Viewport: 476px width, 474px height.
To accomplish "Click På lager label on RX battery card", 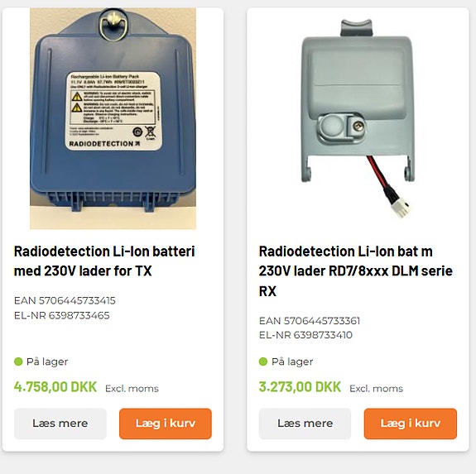I will (x=292, y=361).
